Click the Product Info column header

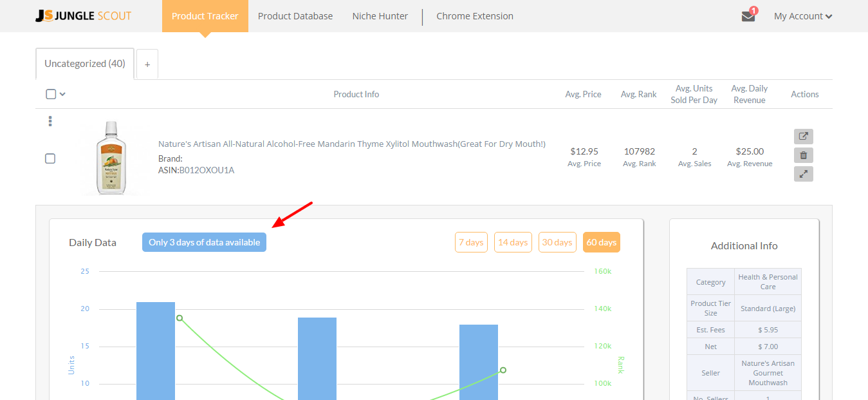[356, 94]
